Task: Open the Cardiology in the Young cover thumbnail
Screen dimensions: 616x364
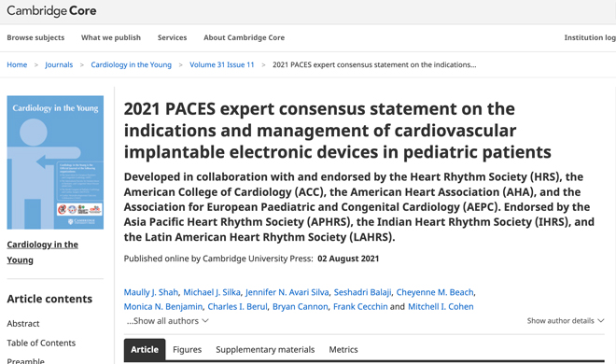Action: [x=55, y=162]
